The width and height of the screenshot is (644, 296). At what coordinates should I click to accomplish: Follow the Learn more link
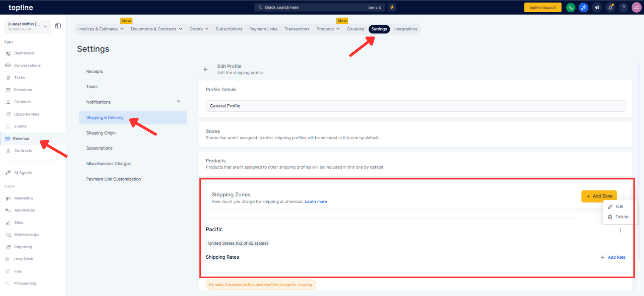316,202
